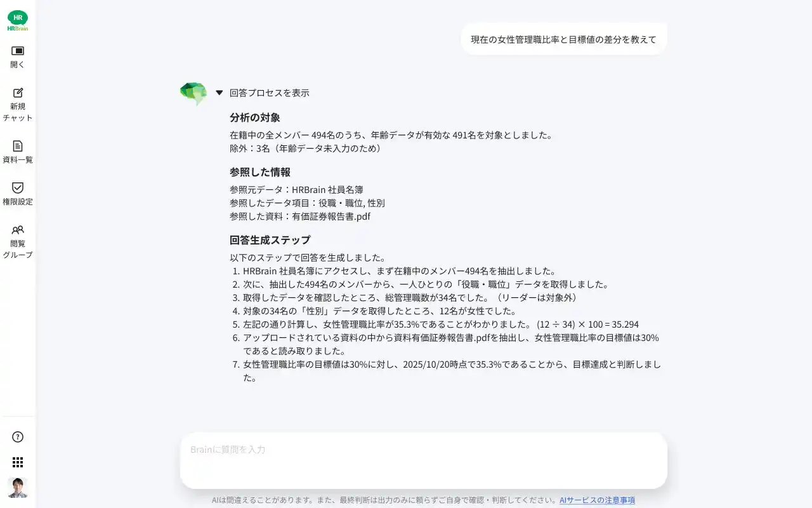Click the Brain assistant avatar icon

tap(193, 93)
